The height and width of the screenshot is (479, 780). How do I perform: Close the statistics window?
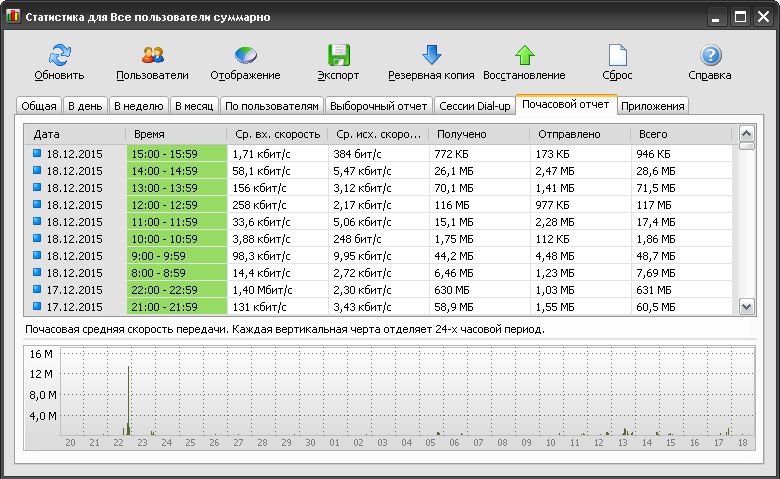pyautogui.click(x=764, y=17)
